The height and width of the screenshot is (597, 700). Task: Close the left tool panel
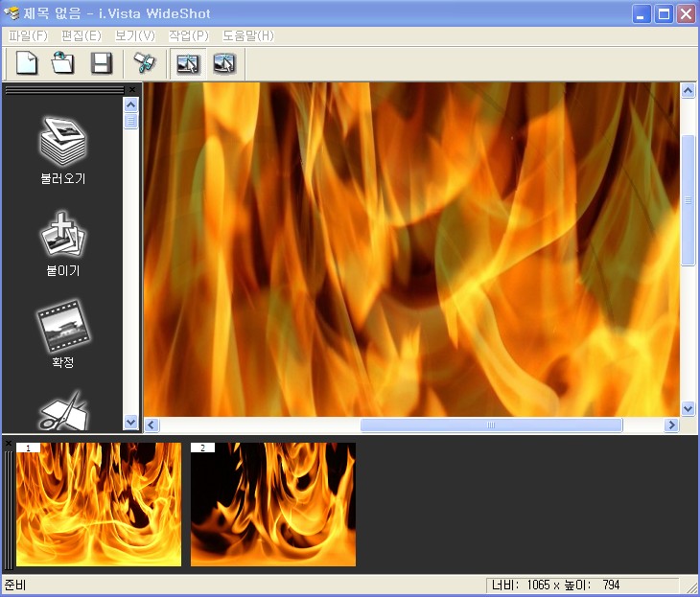tap(132, 90)
